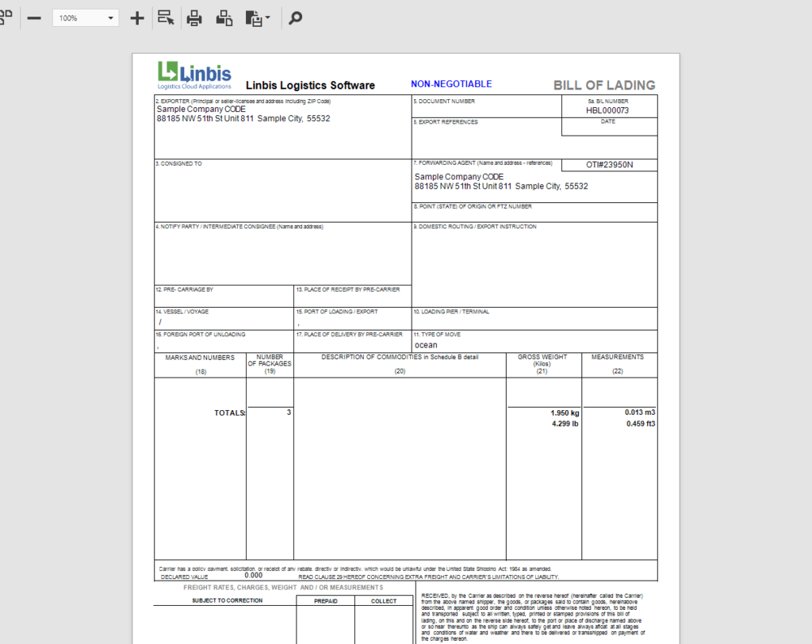Click the export document icon

pyautogui.click(x=252, y=17)
